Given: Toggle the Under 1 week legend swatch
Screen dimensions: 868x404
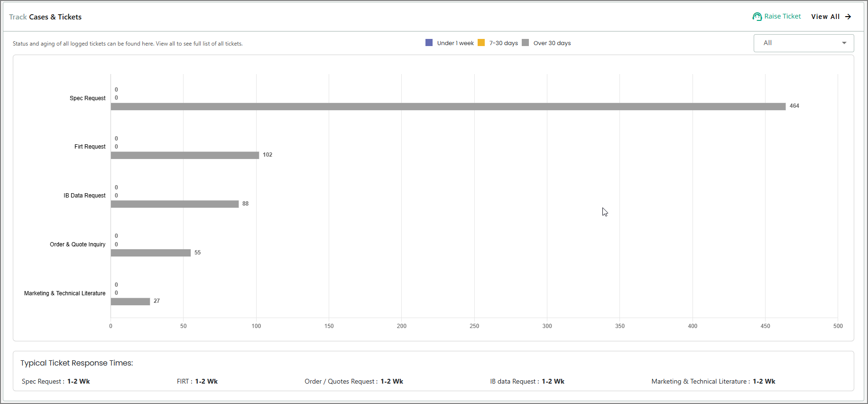Looking at the screenshot, I should pyautogui.click(x=429, y=43).
